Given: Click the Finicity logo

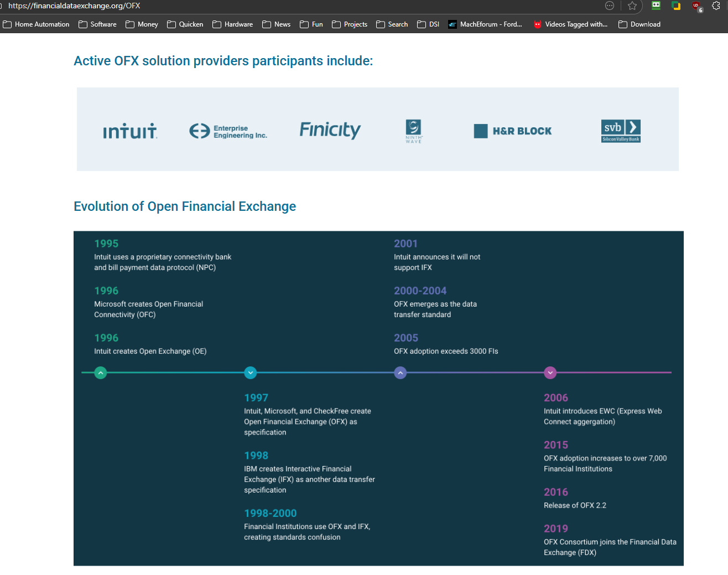Looking at the screenshot, I should [x=330, y=130].
